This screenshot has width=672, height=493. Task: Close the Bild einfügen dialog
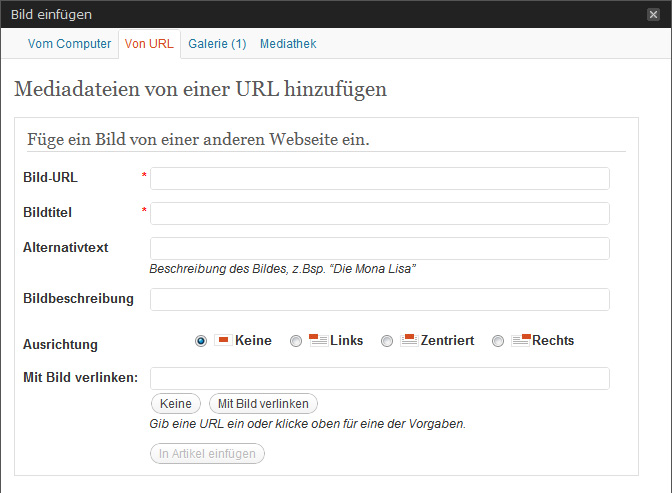[x=653, y=14]
